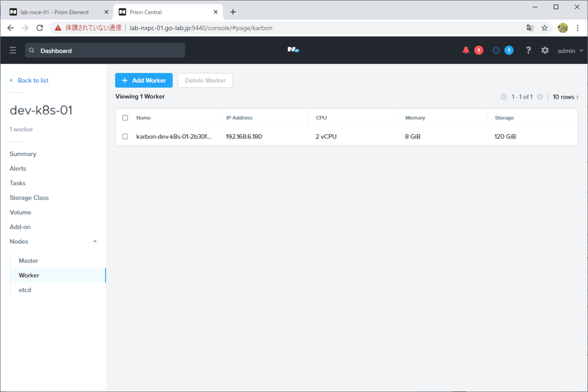Screen dimensions: 588x392
Task: Check the karbon-dev-k8s-01 worker row
Action: point(125,137)
